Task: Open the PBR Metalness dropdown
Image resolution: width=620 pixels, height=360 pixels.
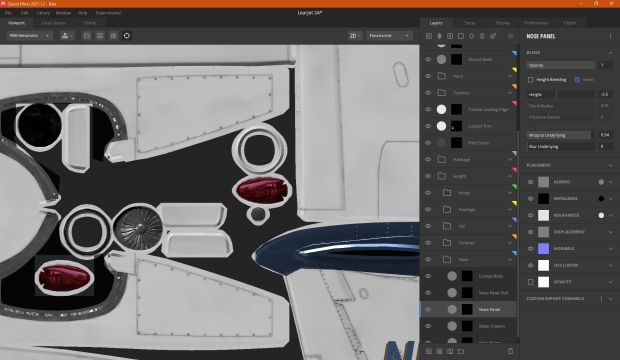Action: click(29, 36)
